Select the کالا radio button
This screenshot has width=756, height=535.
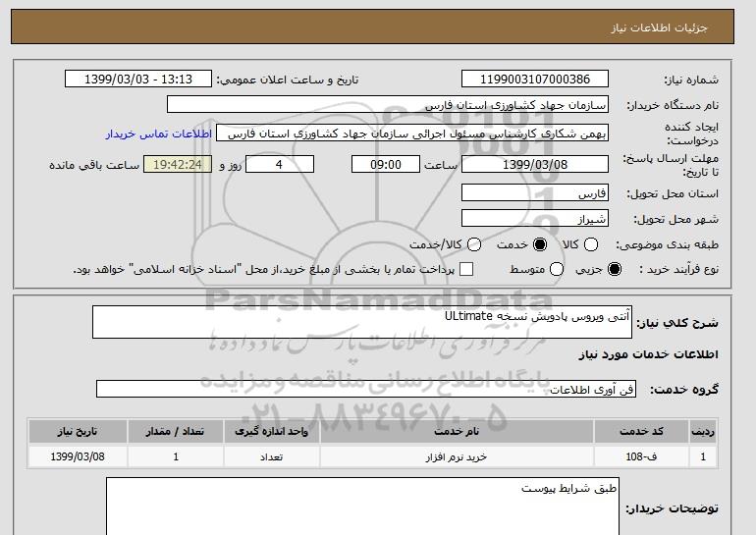pos(591,244)
